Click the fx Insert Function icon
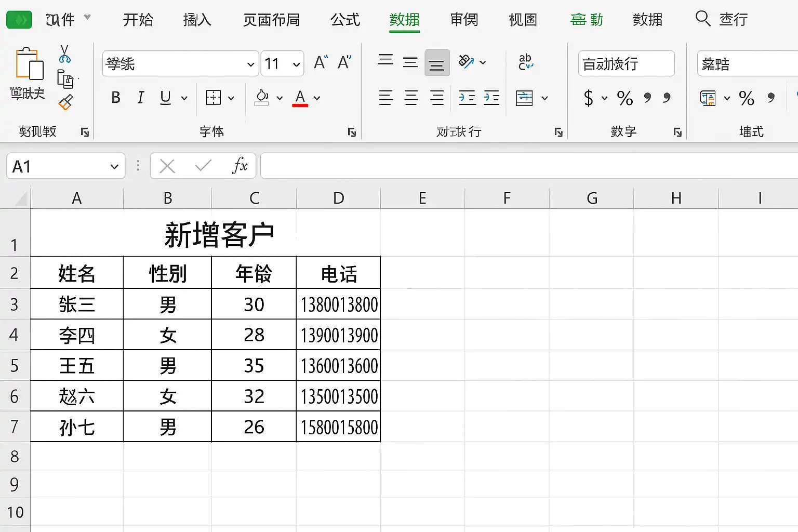 [240, 166]
